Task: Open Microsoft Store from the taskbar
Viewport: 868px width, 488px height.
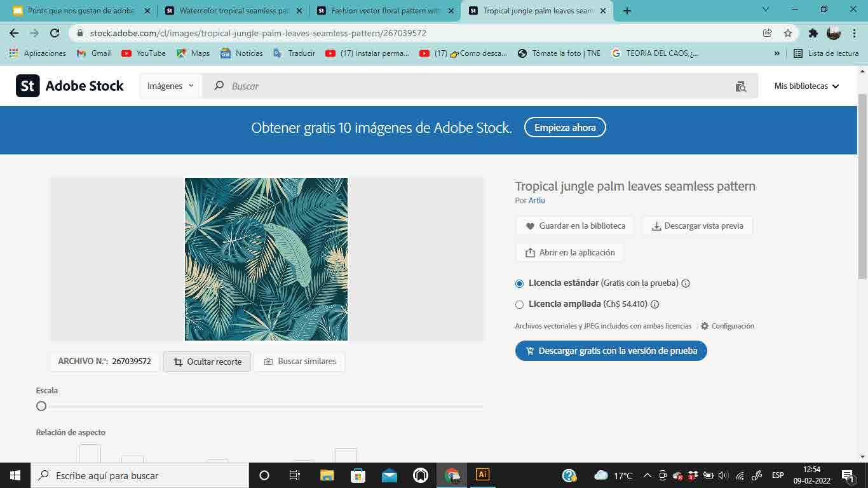Action: pos(358,475)
